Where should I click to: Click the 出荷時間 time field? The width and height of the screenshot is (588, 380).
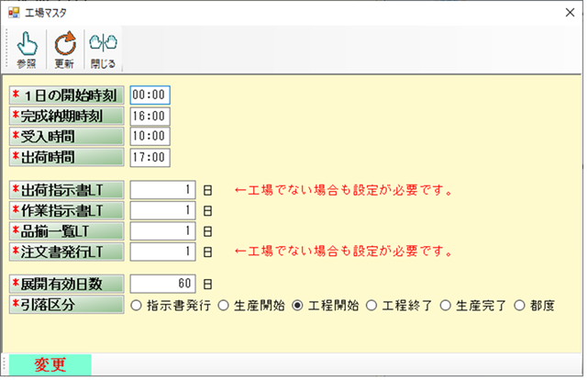pos(150,158)
